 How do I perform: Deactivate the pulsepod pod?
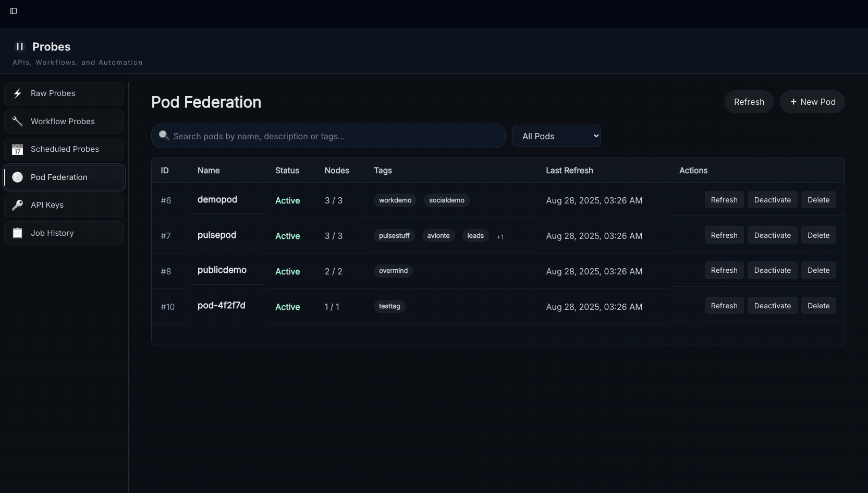point(772,235)
